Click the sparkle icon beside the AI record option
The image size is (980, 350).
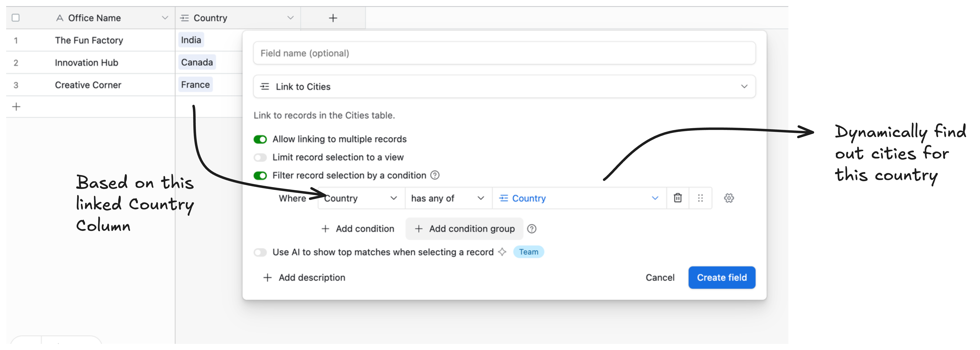(x=502, y=252)
